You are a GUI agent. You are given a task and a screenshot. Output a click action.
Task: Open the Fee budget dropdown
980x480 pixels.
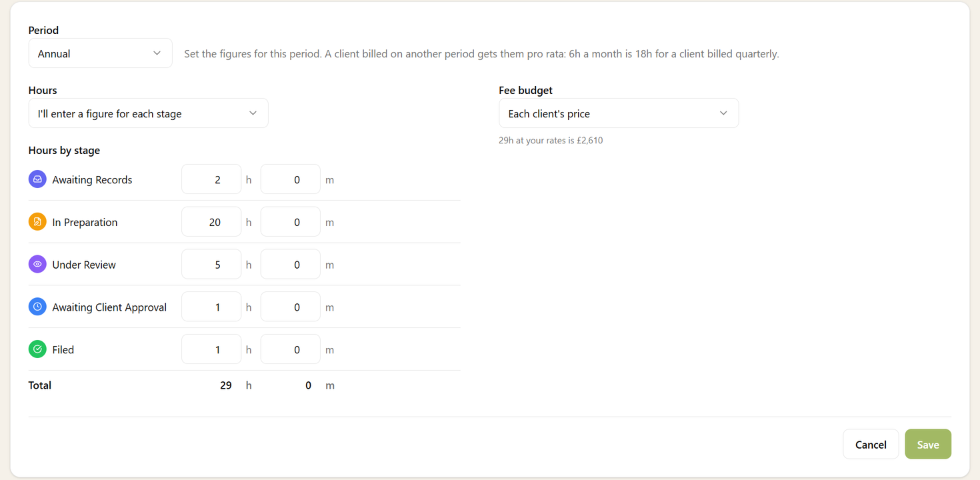[x=619, y=113]
